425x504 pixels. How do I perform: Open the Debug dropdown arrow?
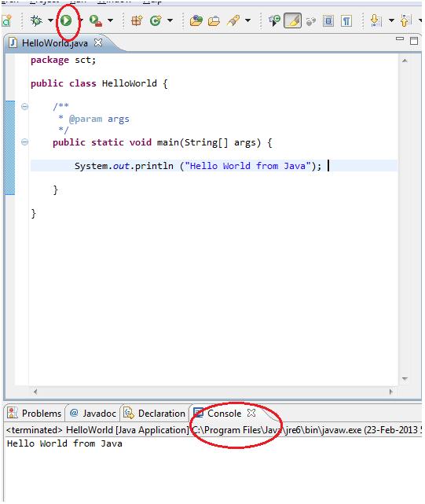pyautogui.click(x=50, y=20)
